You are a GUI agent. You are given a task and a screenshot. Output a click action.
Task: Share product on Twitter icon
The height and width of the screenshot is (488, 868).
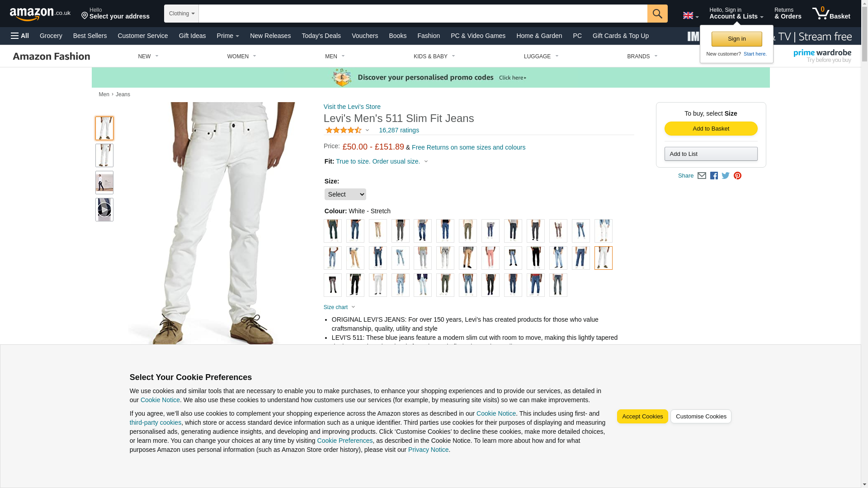coord(726,176)
